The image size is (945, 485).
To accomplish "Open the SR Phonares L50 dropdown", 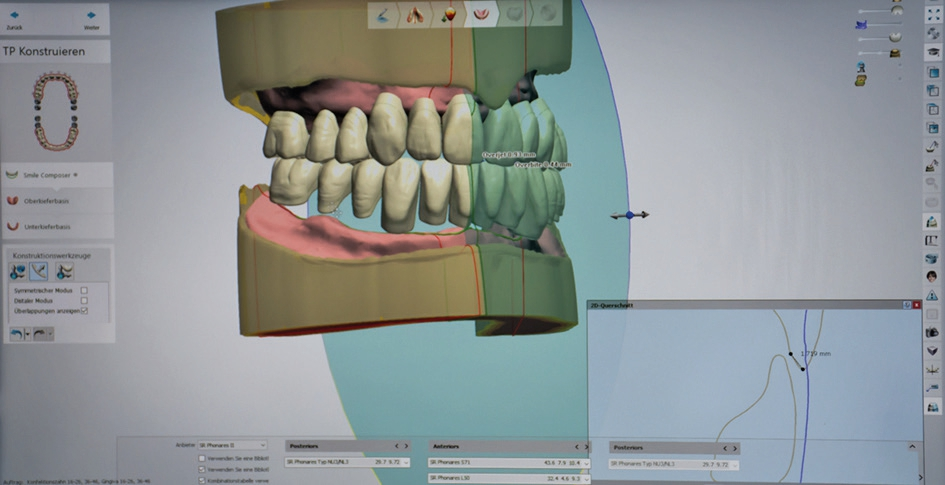I will 509,478.
